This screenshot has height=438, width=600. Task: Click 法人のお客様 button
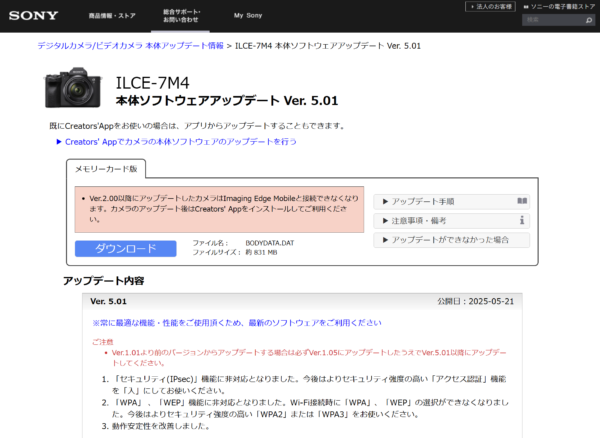pyautogui.click(x=490, y=7)
